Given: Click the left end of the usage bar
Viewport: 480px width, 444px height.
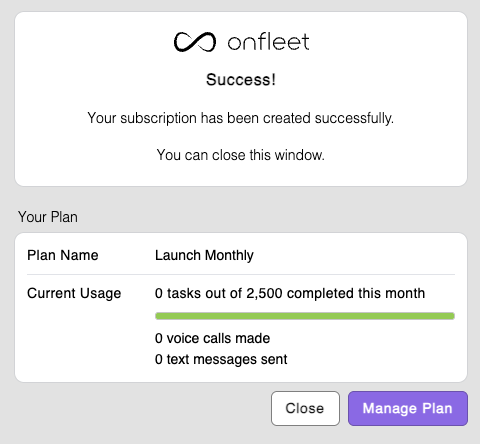Looking at the screenshot, I should [159, 316].
